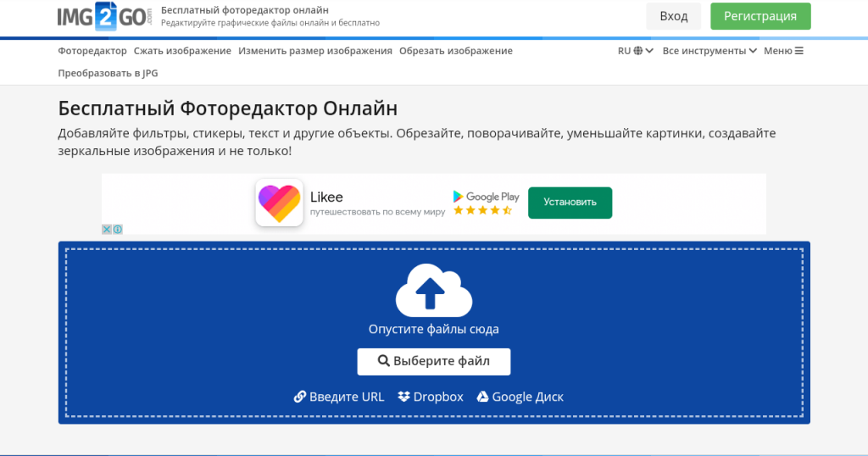Open the Фоторедактор menu item
868x456 pixels.
click(92, 51)
